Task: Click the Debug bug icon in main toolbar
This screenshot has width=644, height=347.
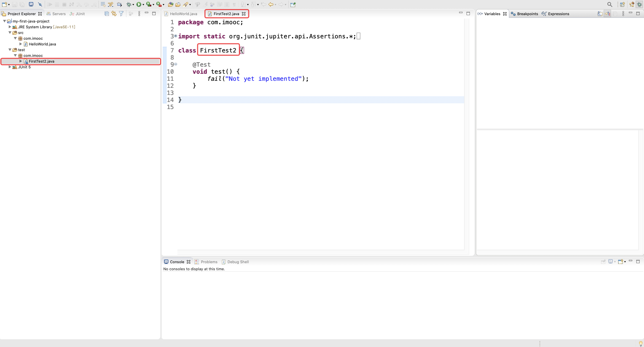Action: click(x=129, y=4)
